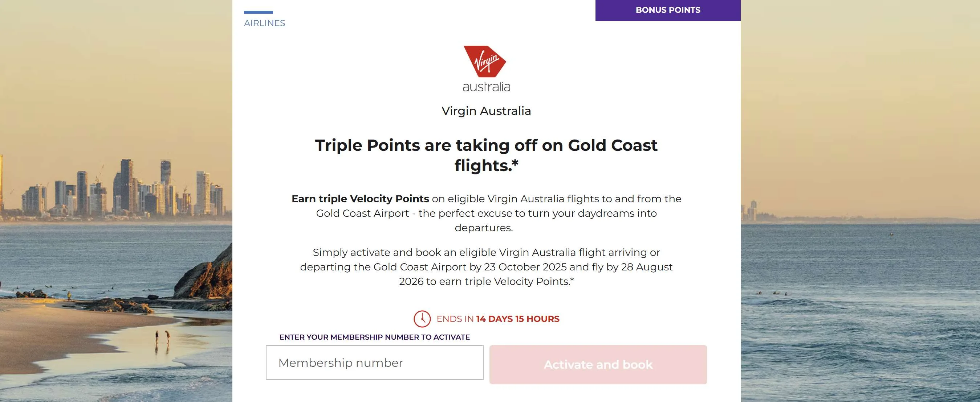Click the red clock countdown icon

(x=422, y=319)
